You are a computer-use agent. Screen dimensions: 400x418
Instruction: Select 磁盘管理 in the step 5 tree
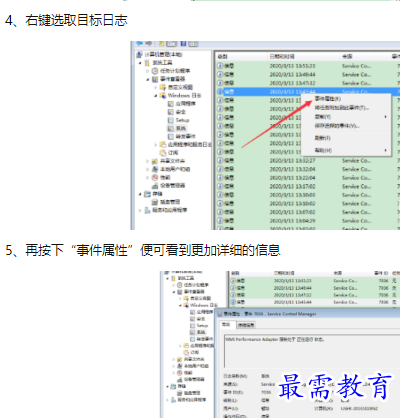(x=192, y=393)
